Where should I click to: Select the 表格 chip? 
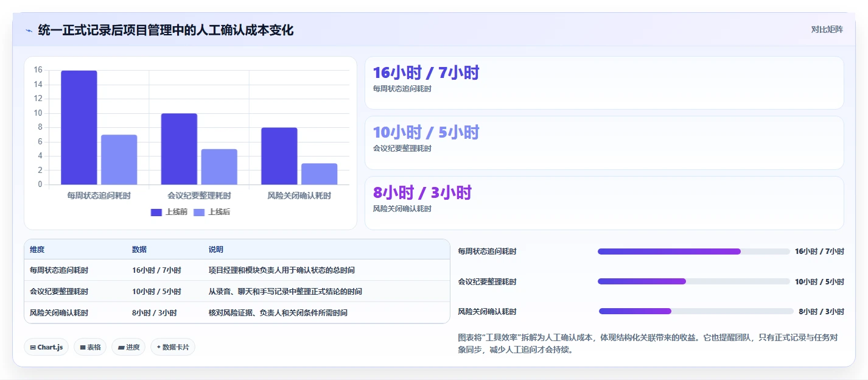[x=90, y=347]
